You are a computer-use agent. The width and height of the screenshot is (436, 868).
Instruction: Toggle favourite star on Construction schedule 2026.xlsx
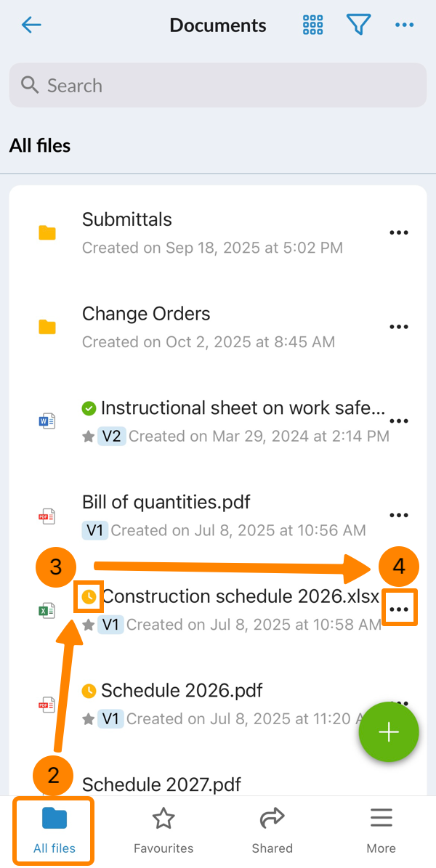tap(89, 625)
